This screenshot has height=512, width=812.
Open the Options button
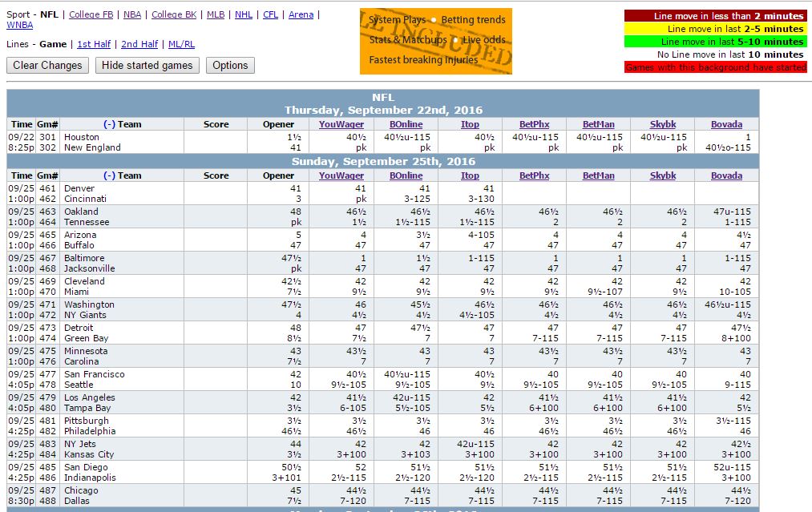230,66
